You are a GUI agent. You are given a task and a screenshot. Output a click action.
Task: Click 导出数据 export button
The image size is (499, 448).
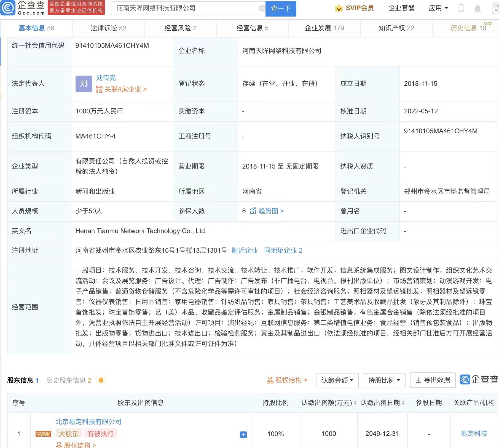pos(433,380)
